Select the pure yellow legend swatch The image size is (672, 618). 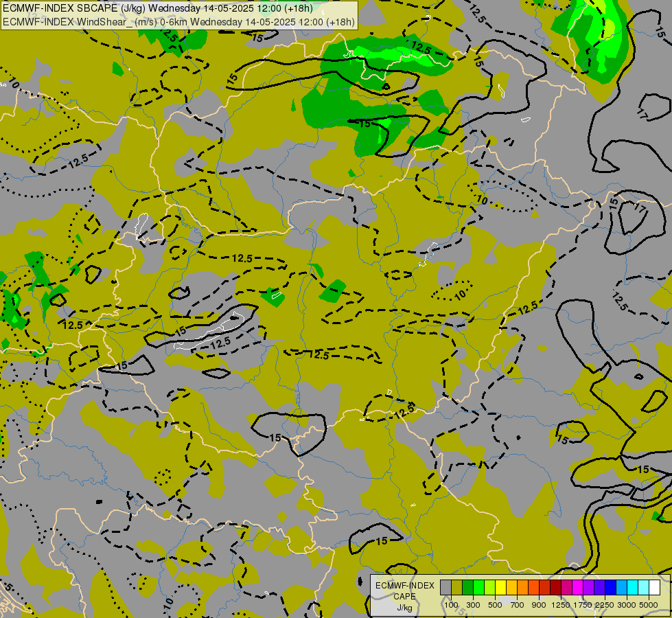coord(500,587)
